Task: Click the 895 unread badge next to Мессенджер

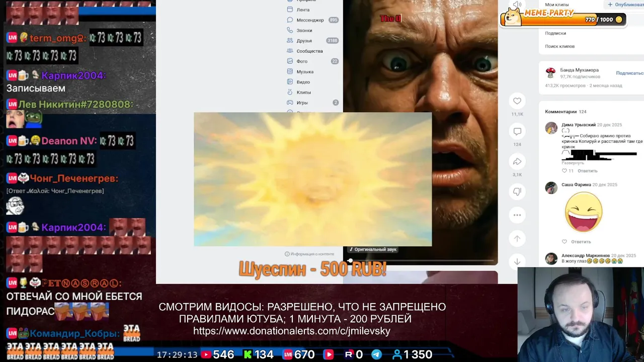Action: click(x=333, y=20)
